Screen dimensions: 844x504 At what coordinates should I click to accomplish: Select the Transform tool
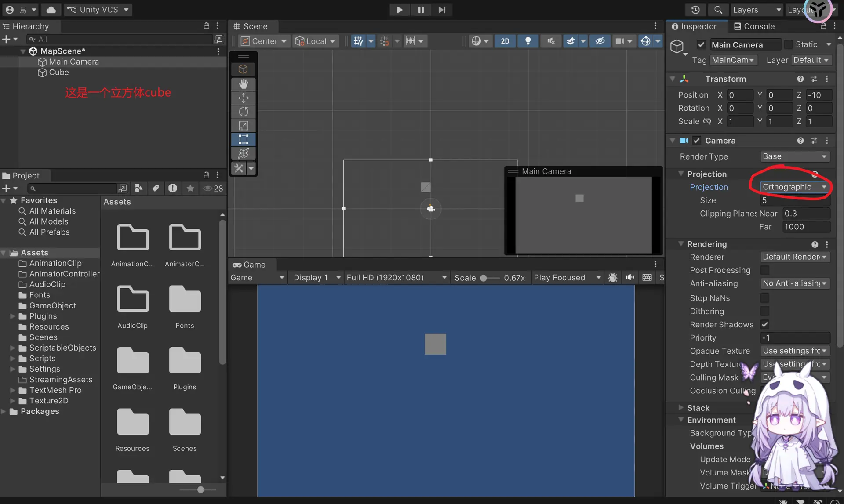[x=243, y=153]
